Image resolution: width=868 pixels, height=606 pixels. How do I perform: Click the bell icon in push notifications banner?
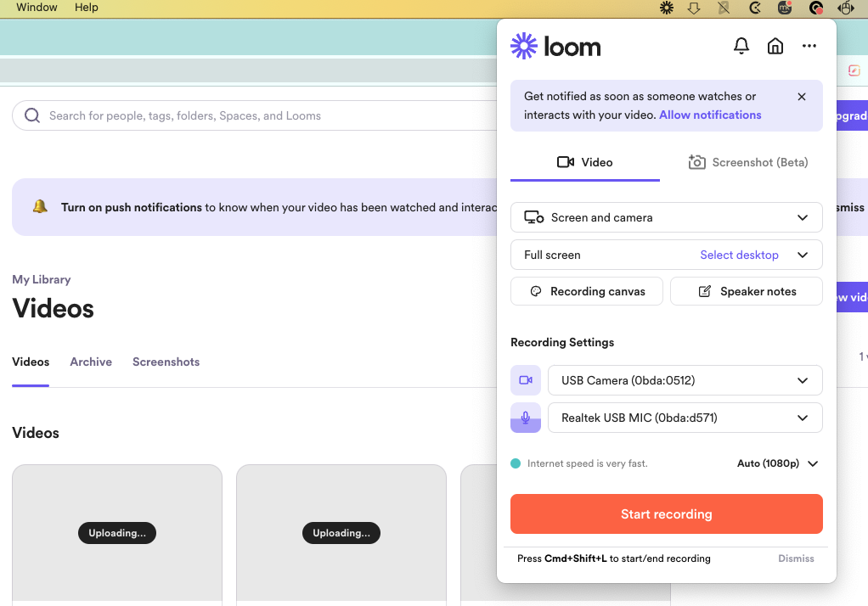pyautogui.click(x=40, y=206)
